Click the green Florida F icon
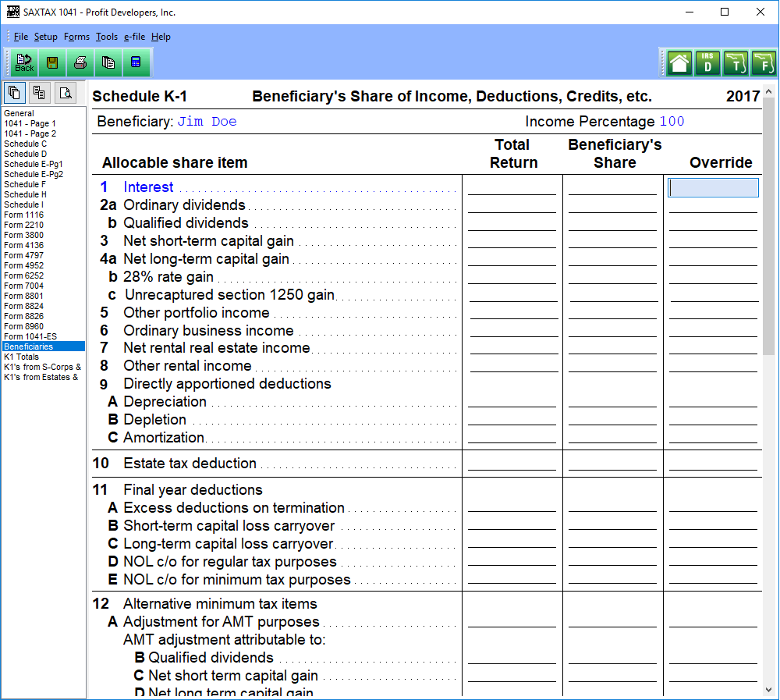This screenshot has width=780, height=700. pyautogui.click(x=764, y=63)
